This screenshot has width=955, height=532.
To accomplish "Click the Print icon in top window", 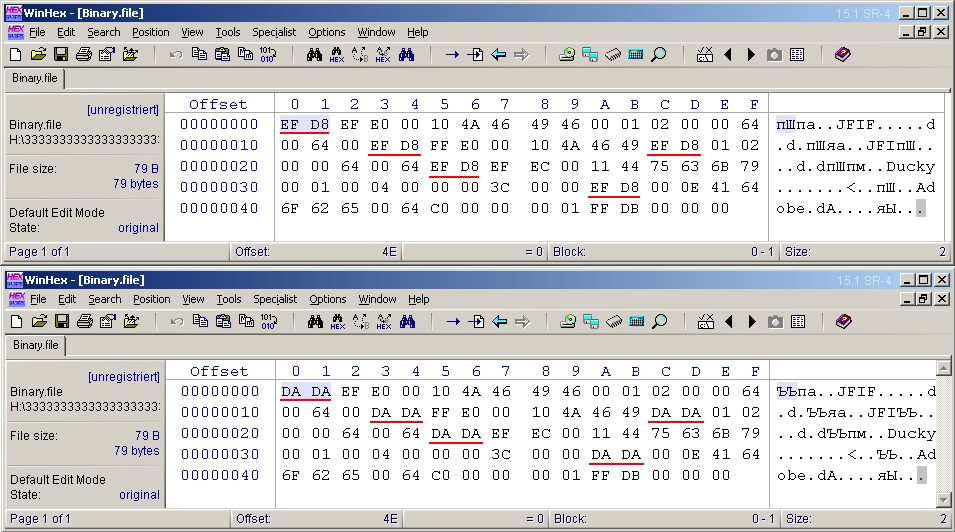I will [84, 55].
